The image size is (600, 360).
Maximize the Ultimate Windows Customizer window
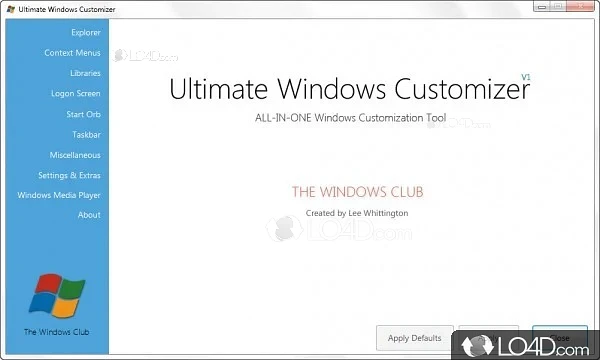[558, 7]
